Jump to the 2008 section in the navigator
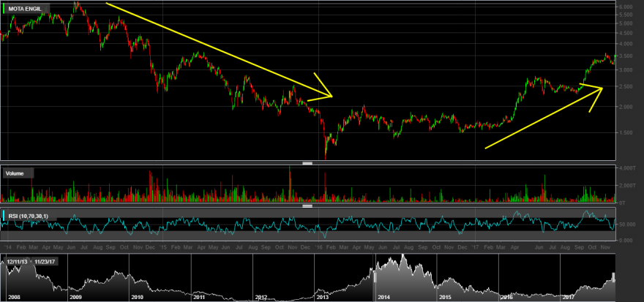 coord(14,297)
